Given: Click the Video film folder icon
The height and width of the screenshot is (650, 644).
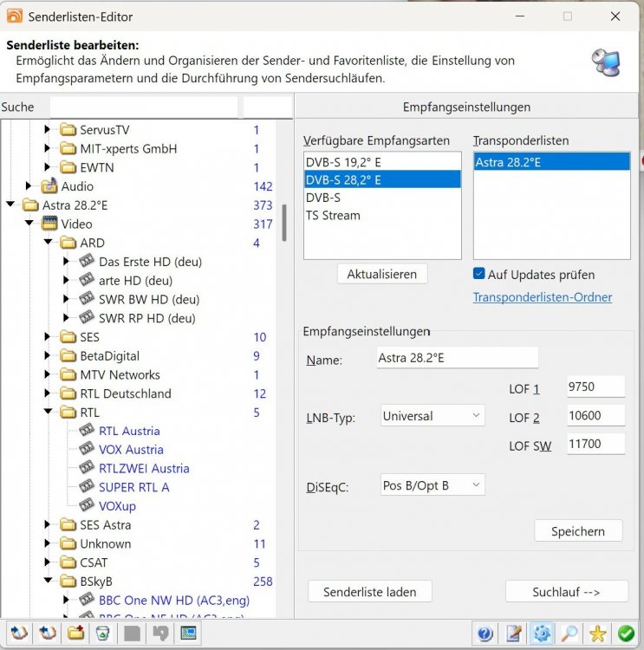Looking at the screenshot, I should [x=49, y=224].
